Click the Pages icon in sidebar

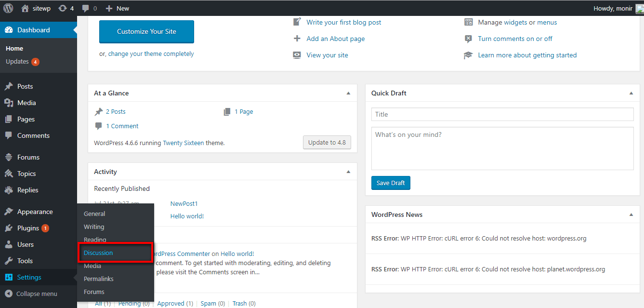coord(9,119)
